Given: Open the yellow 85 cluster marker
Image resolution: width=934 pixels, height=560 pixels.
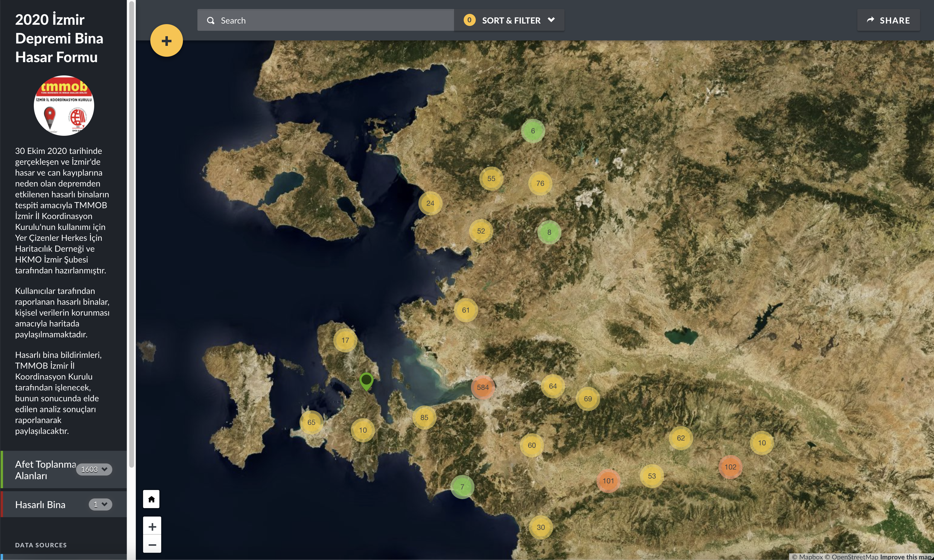Looking at the screenshot, I should (424, 418).
